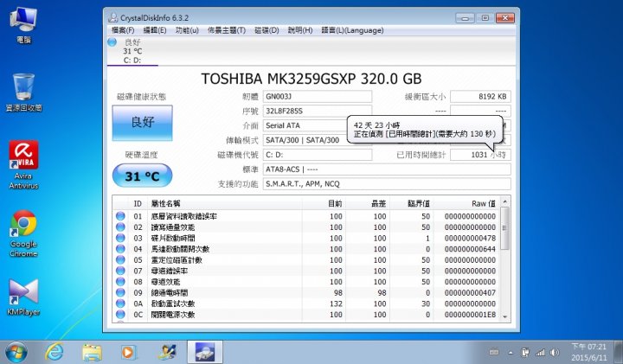
Task: Click the Serial ATA interface field
Action: tap(305, 125)
